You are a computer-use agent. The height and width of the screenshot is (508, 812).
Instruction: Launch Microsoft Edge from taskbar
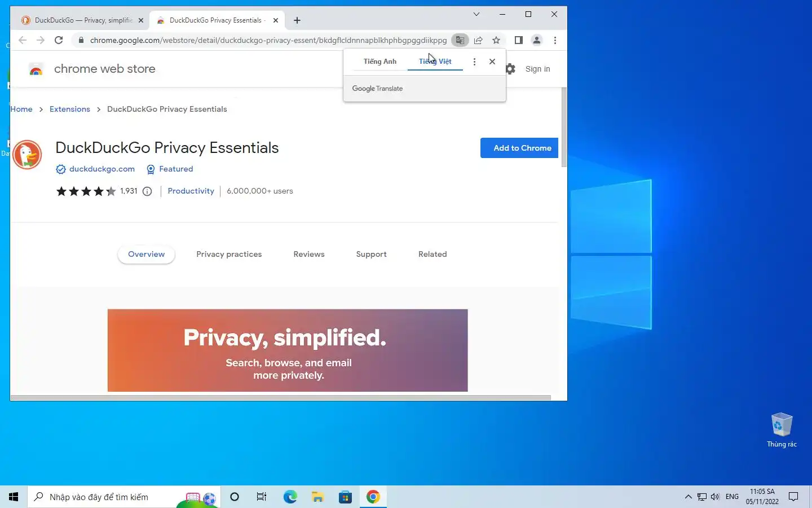click(x=290, y=497)
